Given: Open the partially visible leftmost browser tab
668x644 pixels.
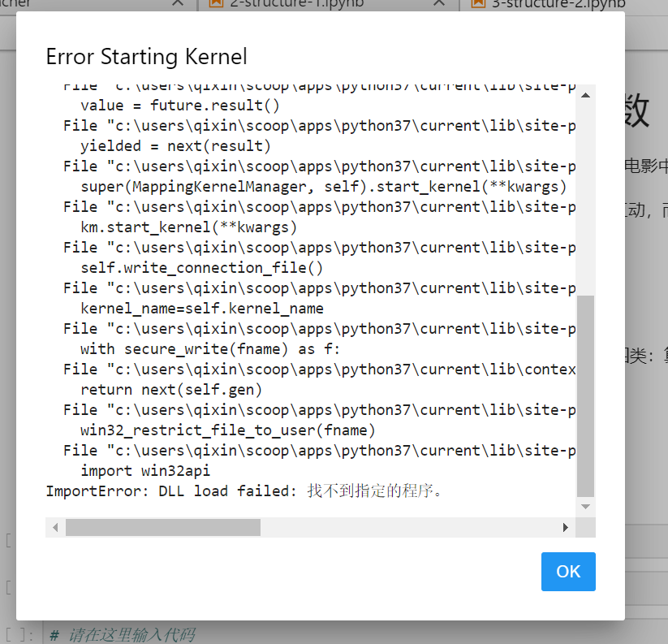Looking at the screenshot, I should pos(81,5).
